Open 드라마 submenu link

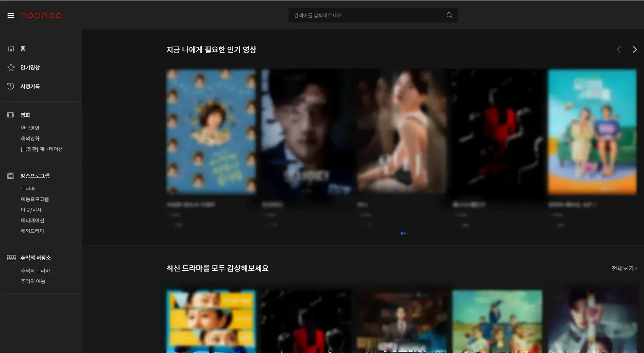click(x=28, y=189)
